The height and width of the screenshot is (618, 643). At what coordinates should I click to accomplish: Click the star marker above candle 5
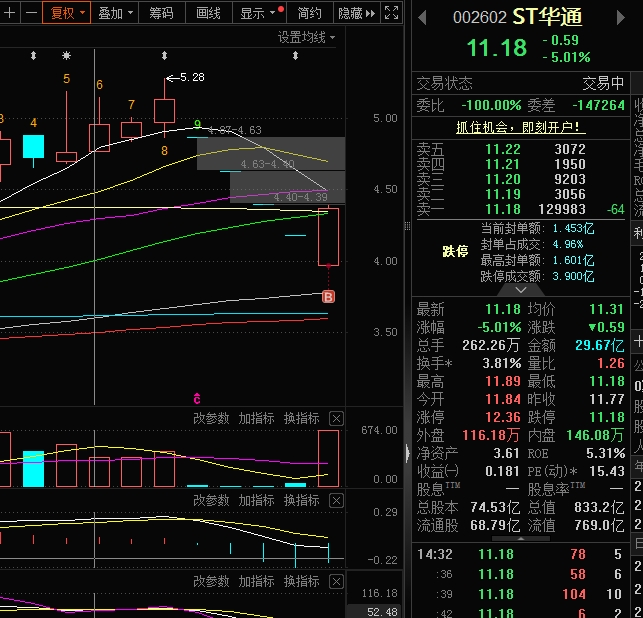point(66,55)
